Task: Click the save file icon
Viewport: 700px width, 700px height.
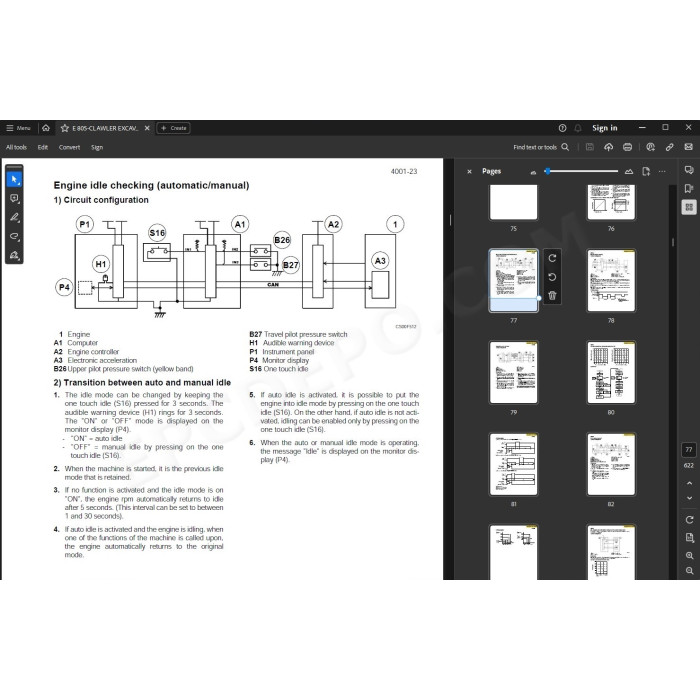Action: point(590,147)
